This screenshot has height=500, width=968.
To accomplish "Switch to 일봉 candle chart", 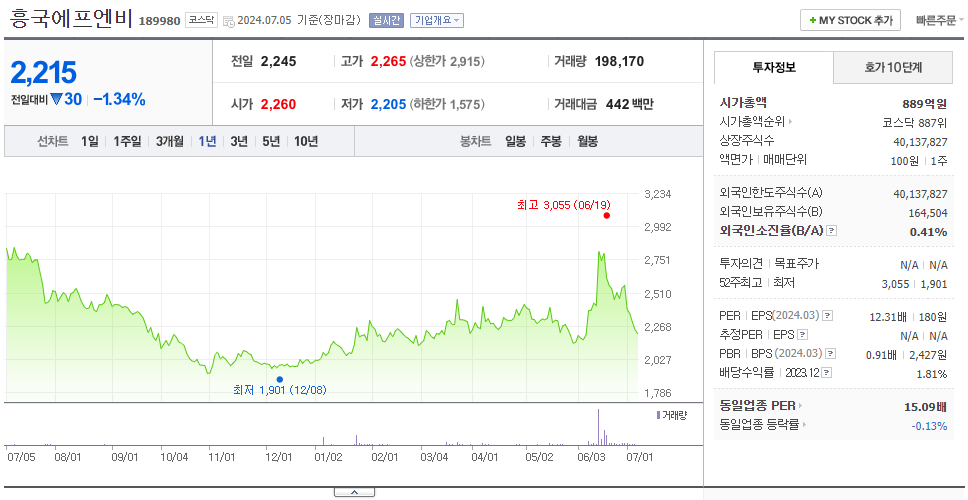I will pos(515,141).
